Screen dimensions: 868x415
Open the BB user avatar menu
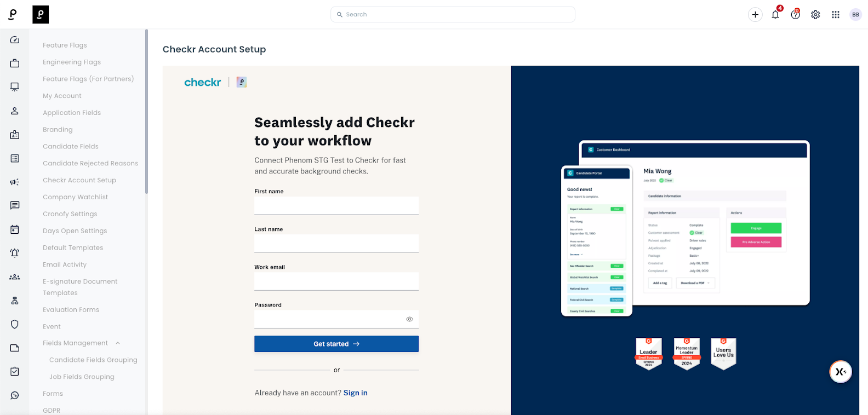[855, 15]
